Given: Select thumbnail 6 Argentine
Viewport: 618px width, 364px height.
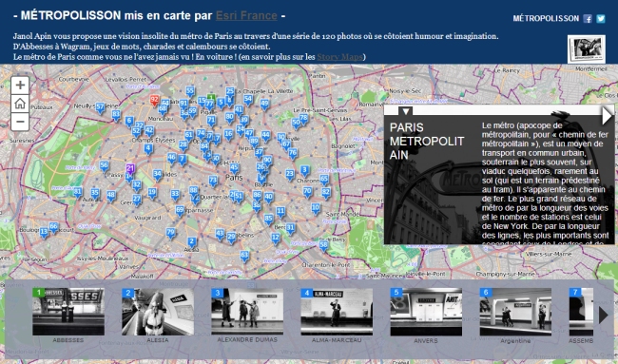Looking at the screenshot, I should 515,312.
